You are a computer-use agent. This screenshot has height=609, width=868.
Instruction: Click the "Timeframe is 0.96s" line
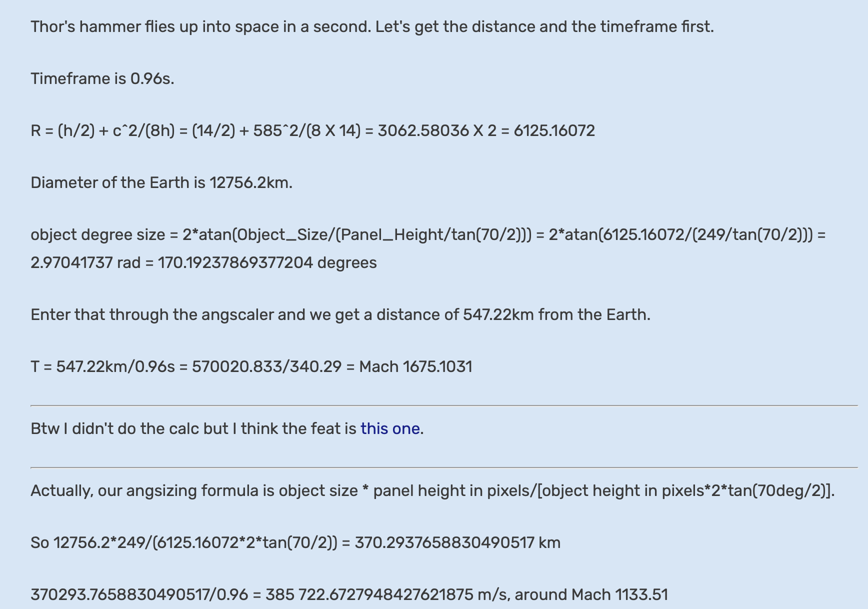[102, 78]
